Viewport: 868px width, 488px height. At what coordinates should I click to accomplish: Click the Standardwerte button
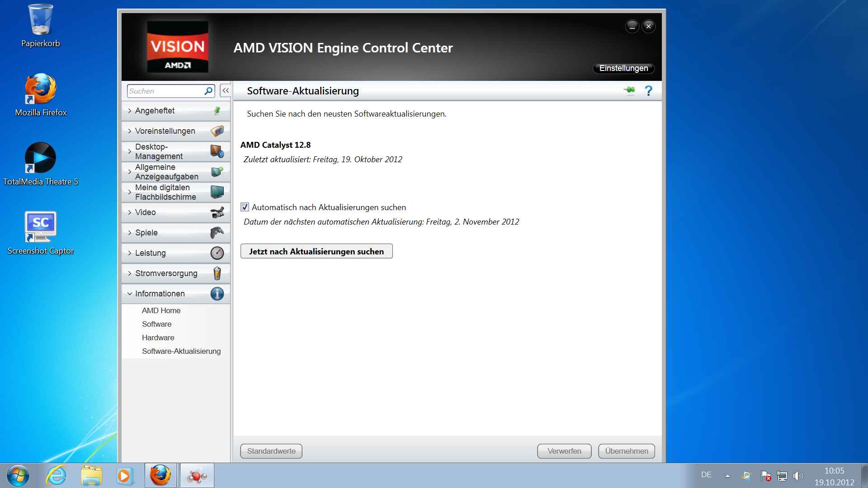271,451
